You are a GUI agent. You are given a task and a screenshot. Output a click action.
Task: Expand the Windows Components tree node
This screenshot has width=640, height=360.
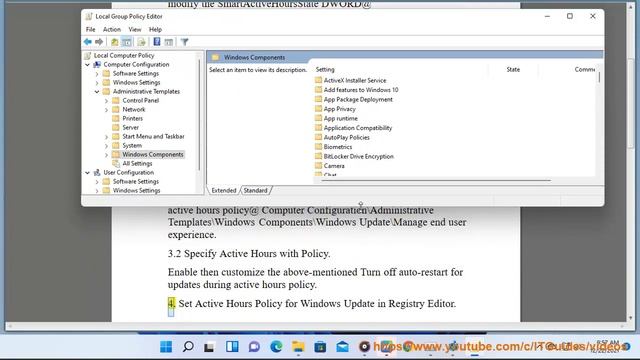106,154
